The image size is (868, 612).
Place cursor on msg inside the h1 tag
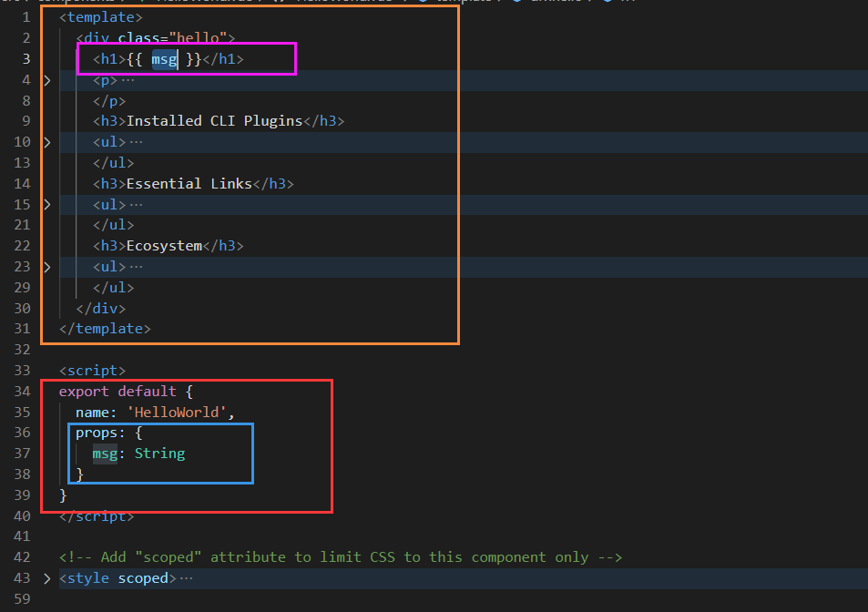164,59
